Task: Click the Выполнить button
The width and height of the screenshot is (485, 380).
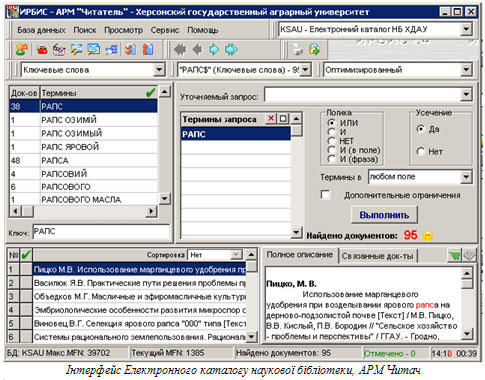Action: pyautogui.click(x=384, y=215)
